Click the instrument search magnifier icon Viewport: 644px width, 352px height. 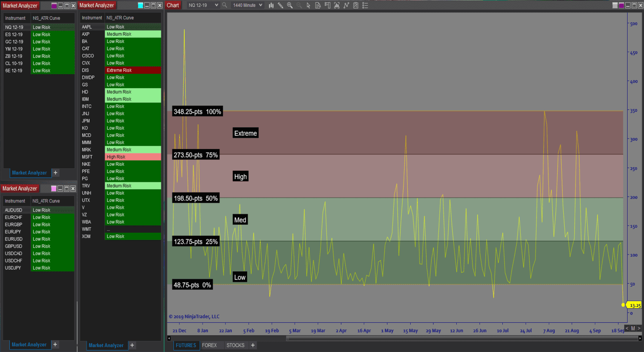[x=224, y=5]
